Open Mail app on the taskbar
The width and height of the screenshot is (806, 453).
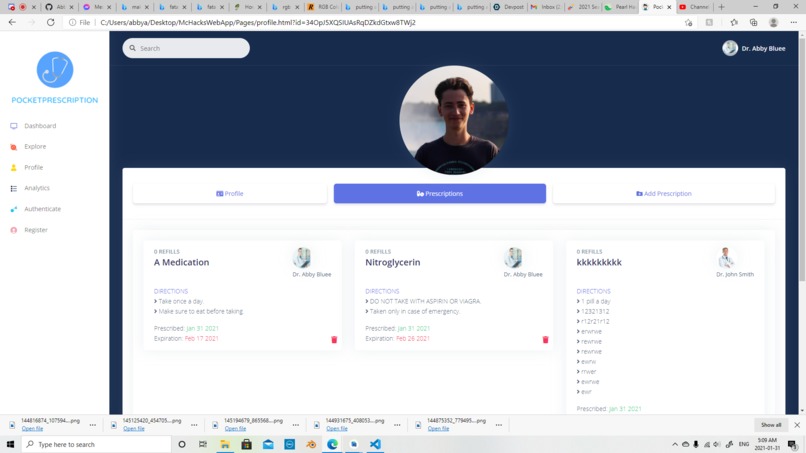click(x=268, y=444)
